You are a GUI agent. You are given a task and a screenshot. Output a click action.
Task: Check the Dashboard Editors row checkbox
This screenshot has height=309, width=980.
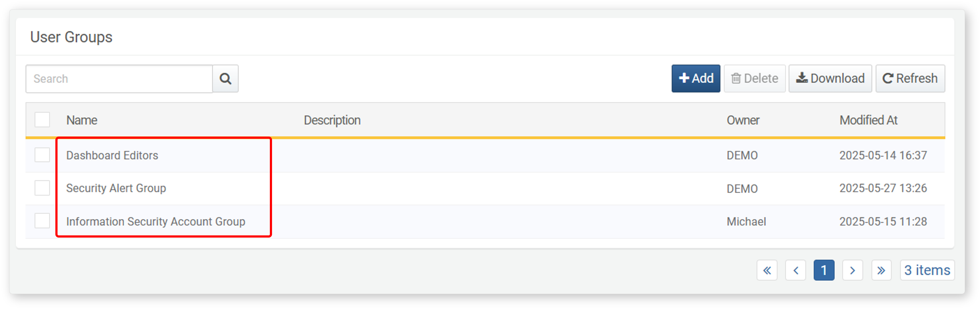(42, 155)
